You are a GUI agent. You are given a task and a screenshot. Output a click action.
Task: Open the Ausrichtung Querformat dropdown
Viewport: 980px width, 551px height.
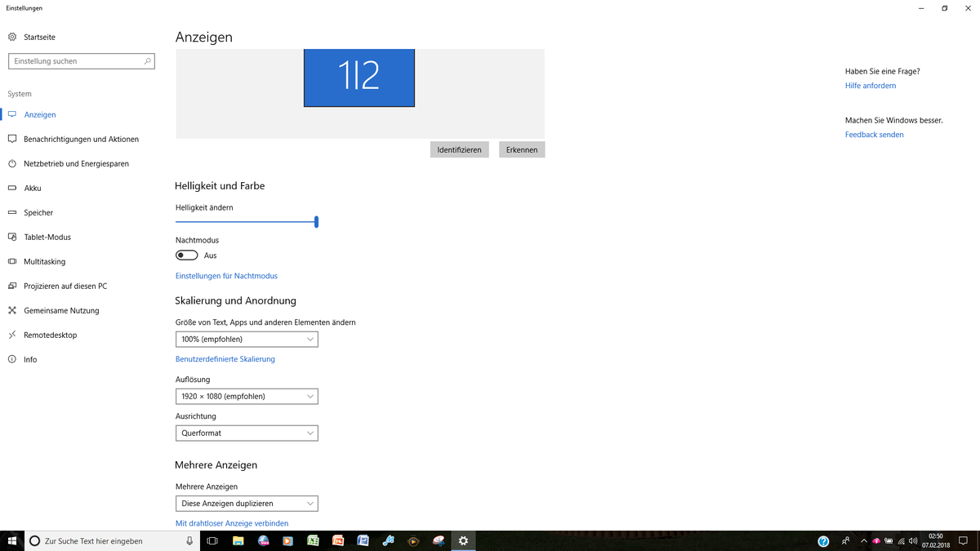click(x=247, y=433)
